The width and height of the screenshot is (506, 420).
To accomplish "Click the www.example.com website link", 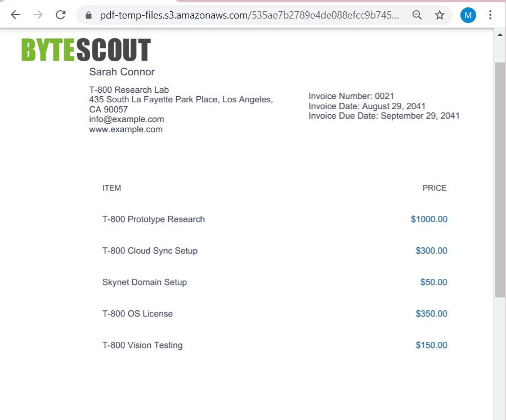I will click(126, 129).
